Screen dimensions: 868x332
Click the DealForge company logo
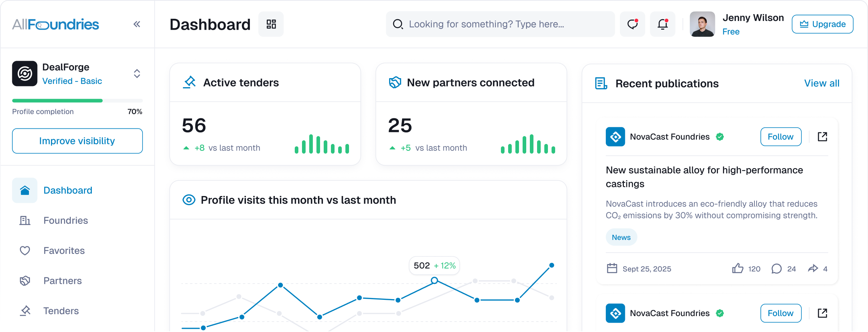point(25,73)
